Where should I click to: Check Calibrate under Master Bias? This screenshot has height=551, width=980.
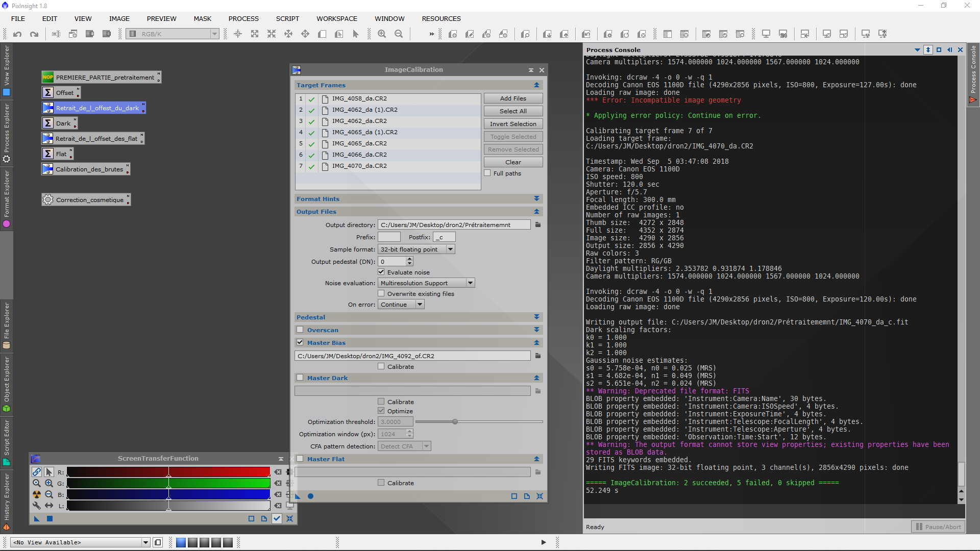[381, 366]
